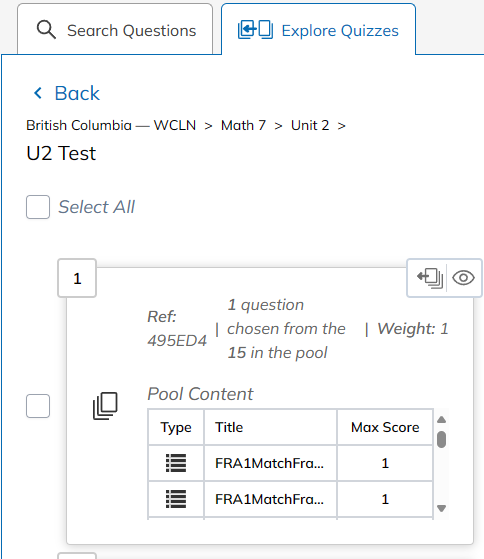Click the add-to-quiz icon on question 1
Screen dimensions: 484x559
pos(430,278)
